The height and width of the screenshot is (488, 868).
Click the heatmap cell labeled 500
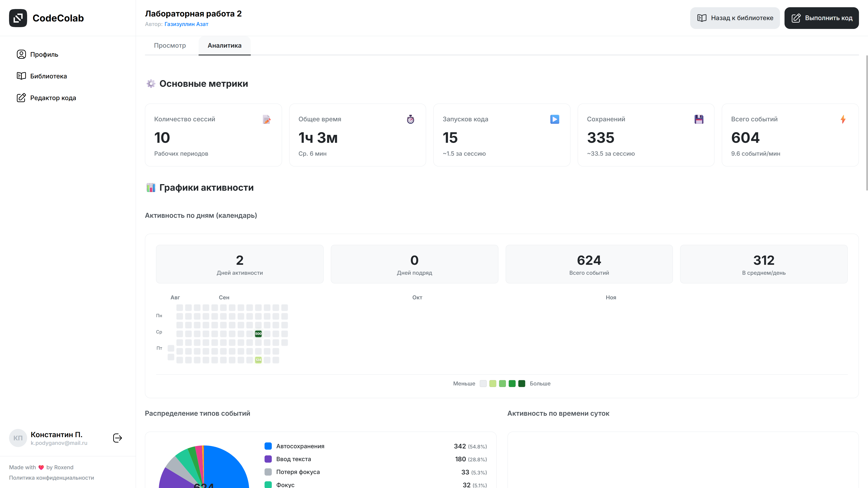click(x=258, y=334)
